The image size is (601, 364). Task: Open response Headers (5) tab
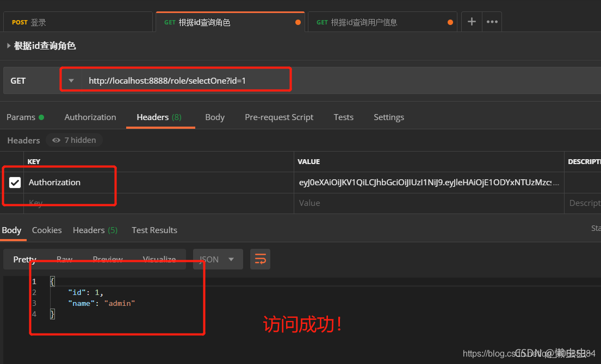[95, 230]
